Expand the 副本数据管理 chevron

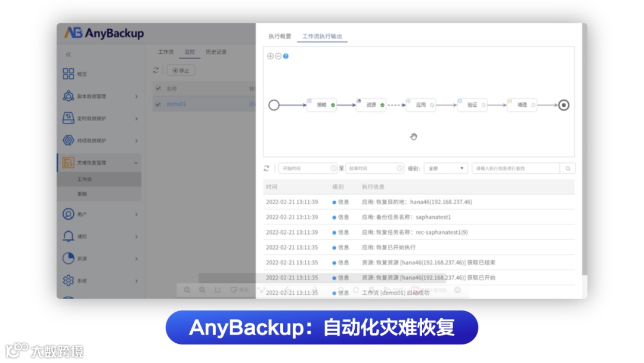click(x=137, y=96)
